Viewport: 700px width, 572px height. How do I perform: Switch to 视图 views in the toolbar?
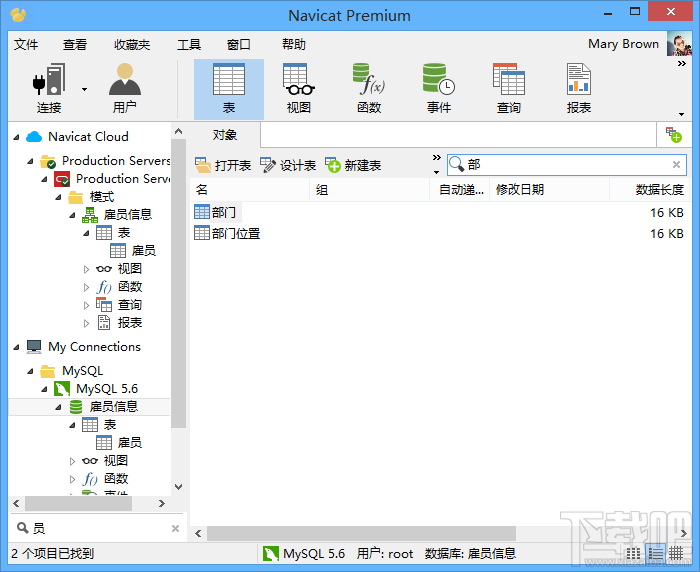(x=299, y=88)
